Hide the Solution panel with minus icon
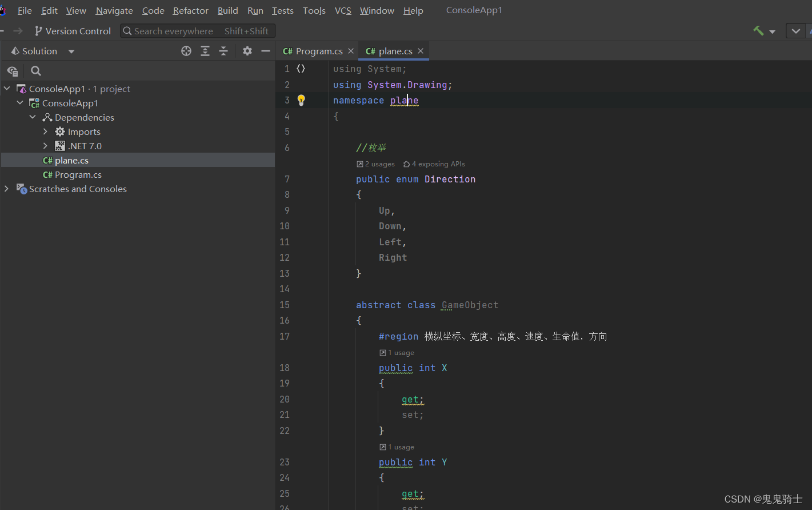This screenshot has height=510, width=812. coord(265,51)
